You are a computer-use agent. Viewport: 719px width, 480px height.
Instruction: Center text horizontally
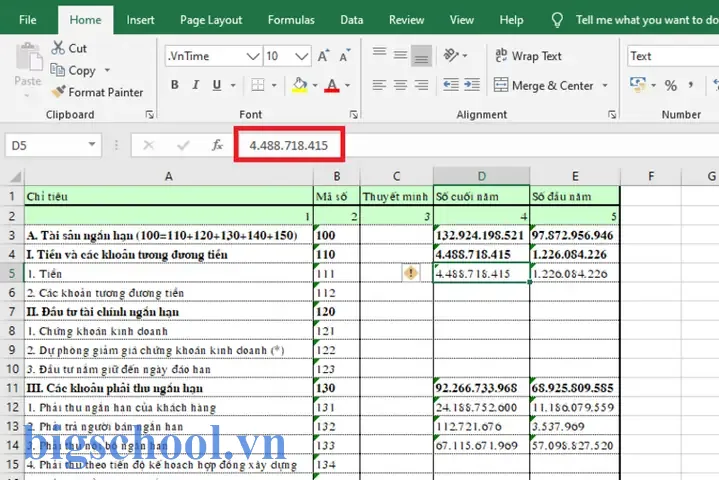pyautogui.click(x=400, y=85)
